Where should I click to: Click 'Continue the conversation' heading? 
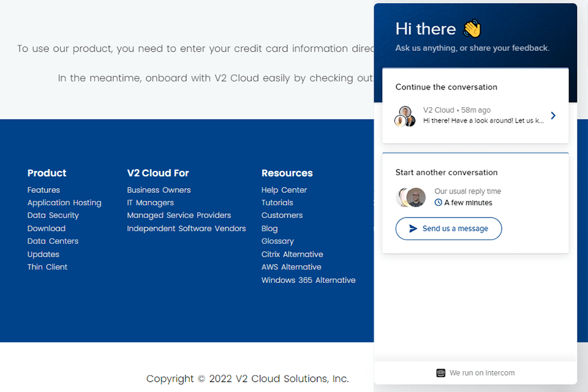(x=447, y=87)
